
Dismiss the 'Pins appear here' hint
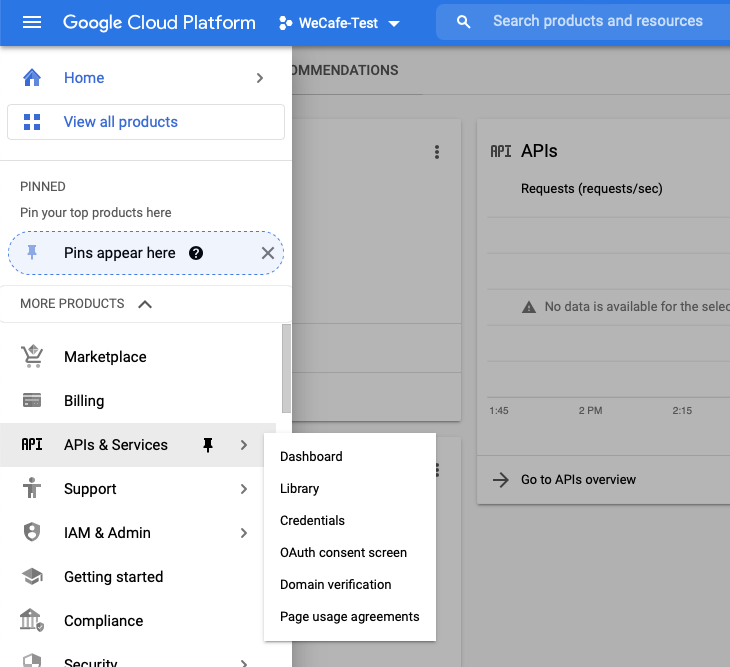click(267, 253)
